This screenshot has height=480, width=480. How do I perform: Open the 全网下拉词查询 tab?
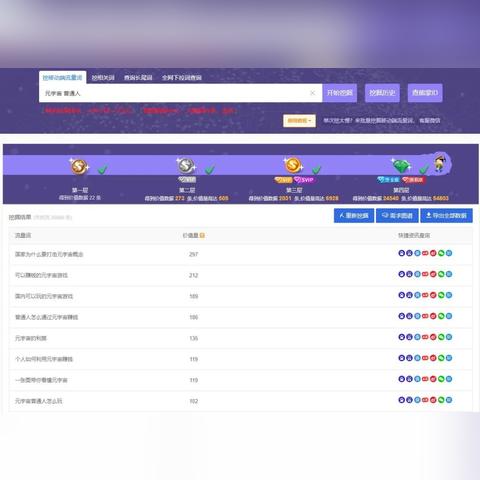coord(182,78)
